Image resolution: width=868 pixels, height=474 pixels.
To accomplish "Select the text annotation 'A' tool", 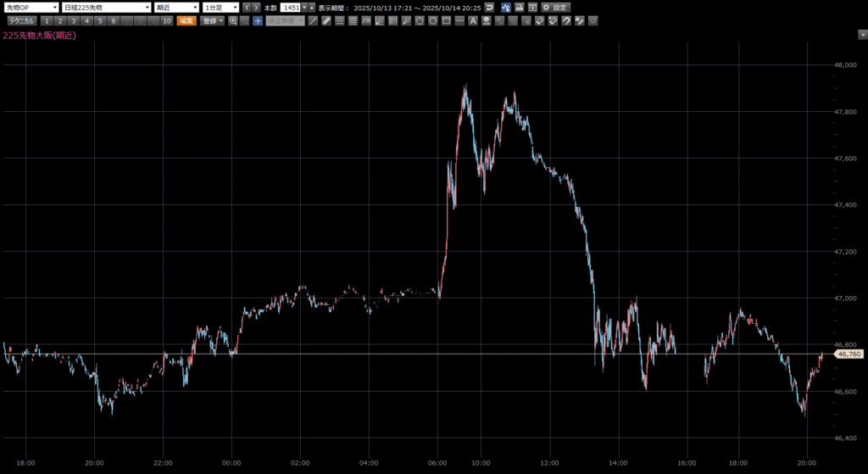I will tap(473, 20).
